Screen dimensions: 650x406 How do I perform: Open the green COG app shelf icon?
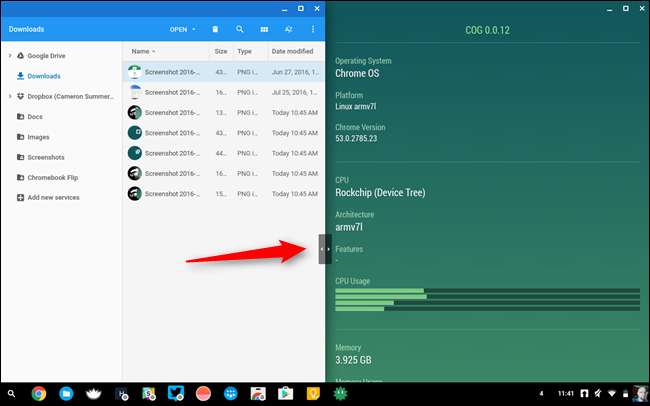coord(340,393)
